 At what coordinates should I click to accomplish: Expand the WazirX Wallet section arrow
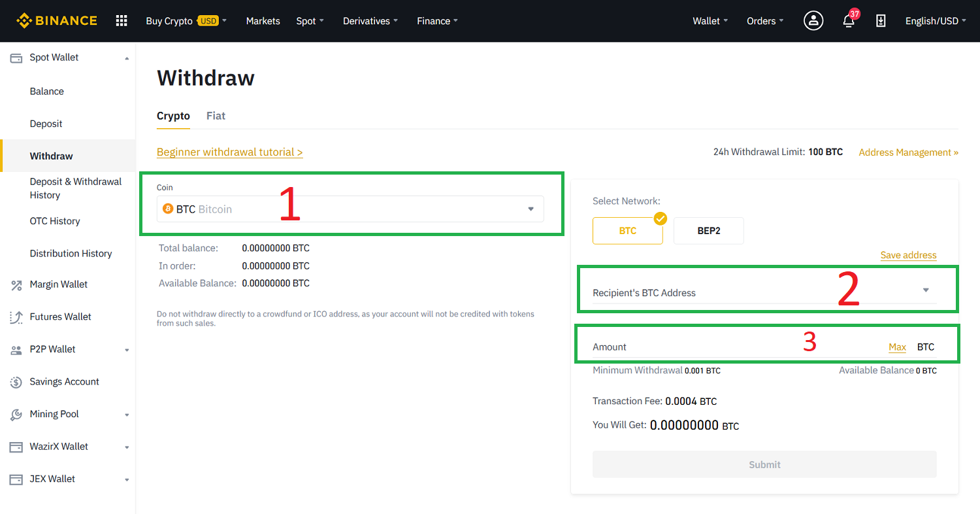point(127,447)
